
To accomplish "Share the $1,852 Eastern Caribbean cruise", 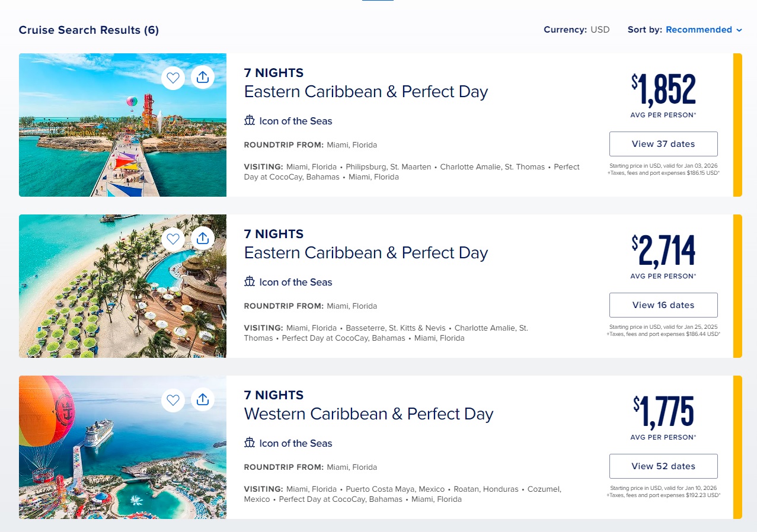I will [203, 78].
